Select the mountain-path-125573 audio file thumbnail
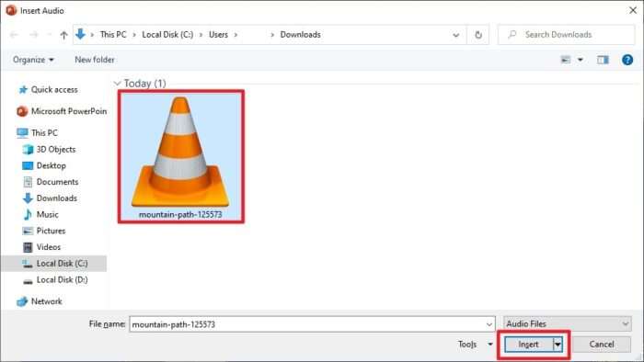 coord(180,156)
